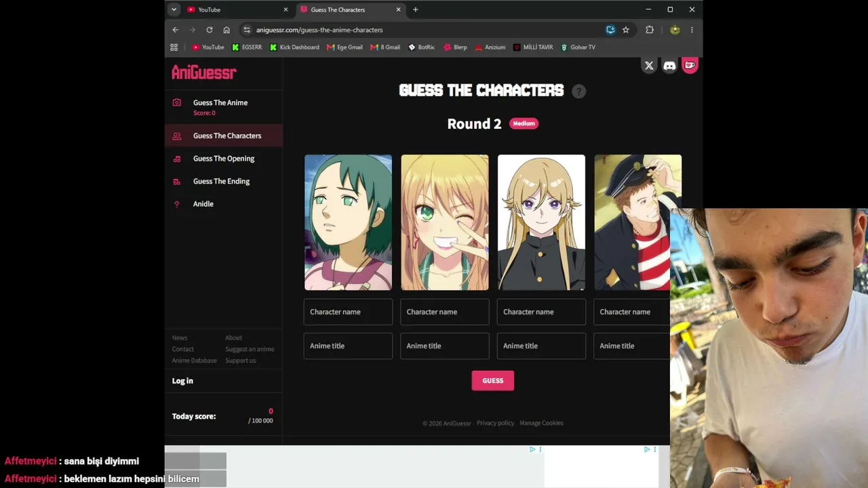
Task: Focus Anime title field under green-haired character
Action: [x=348, y=346]
